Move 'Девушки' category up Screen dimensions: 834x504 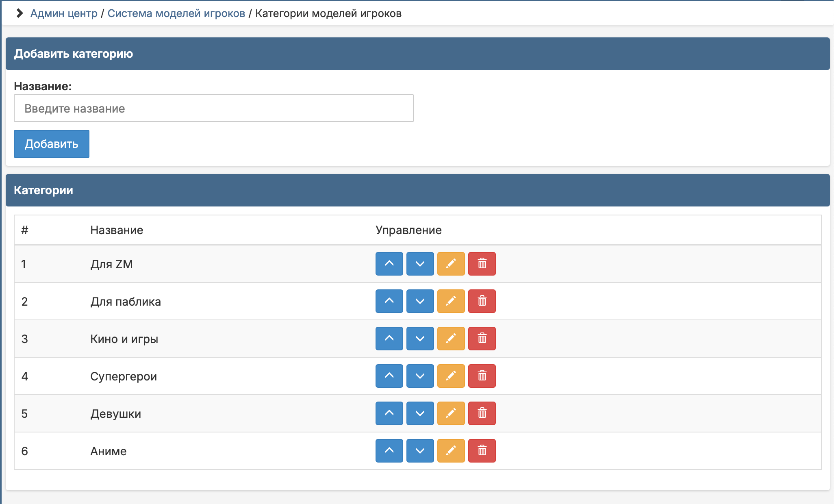tap(389, 413)
